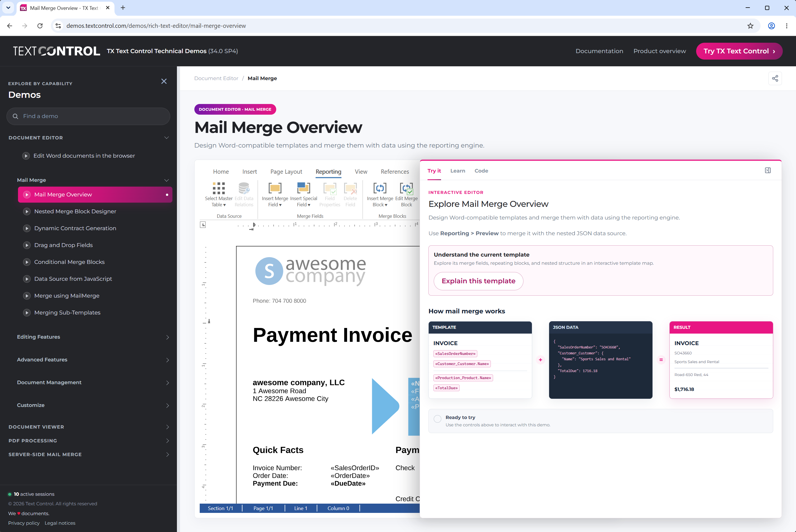Click the Document Editor breadcrumb link

216,78
